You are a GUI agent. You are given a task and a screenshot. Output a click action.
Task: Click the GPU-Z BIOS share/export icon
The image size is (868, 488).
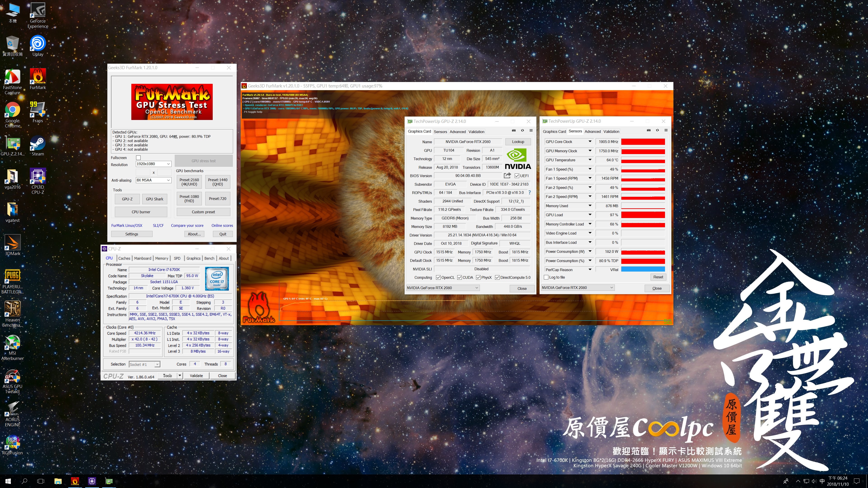(507, 176)
